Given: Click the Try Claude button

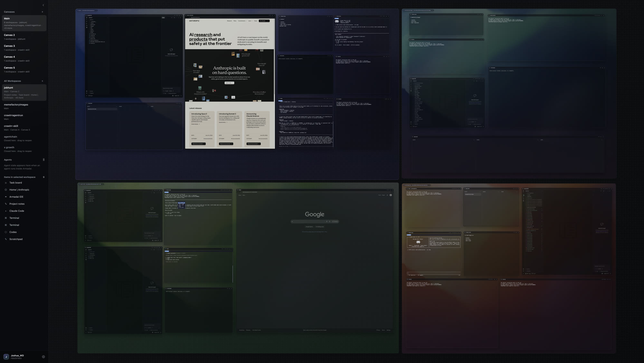Looking at the screenshot, I should (264, 21).
